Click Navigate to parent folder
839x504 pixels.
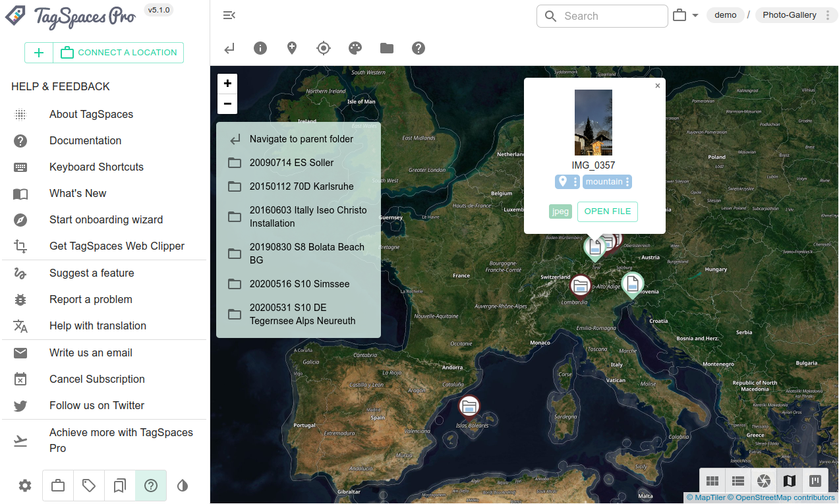click(x=299, y=139)
